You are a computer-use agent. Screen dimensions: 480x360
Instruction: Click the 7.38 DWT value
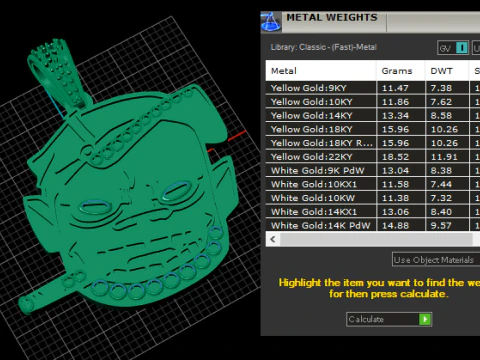pos(441,88)
